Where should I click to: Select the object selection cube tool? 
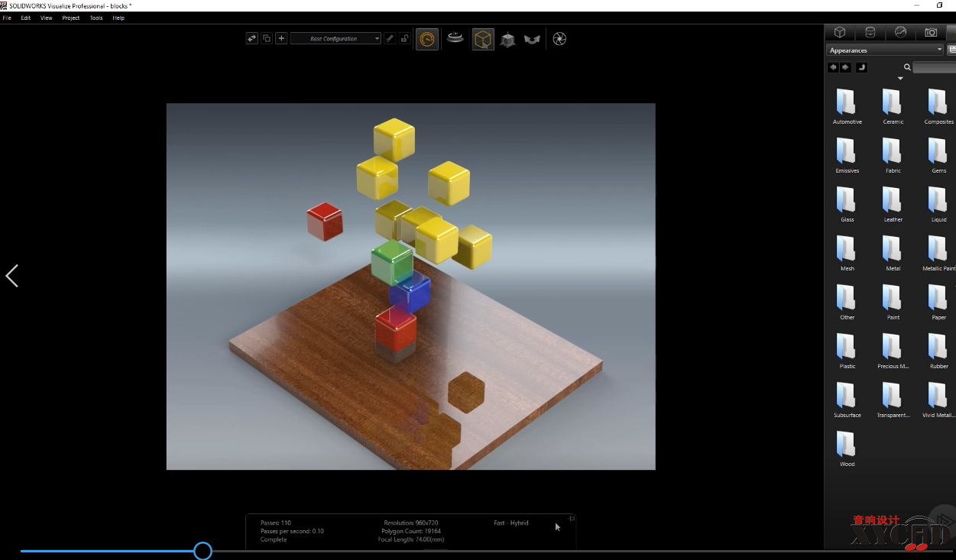[483, 39]
